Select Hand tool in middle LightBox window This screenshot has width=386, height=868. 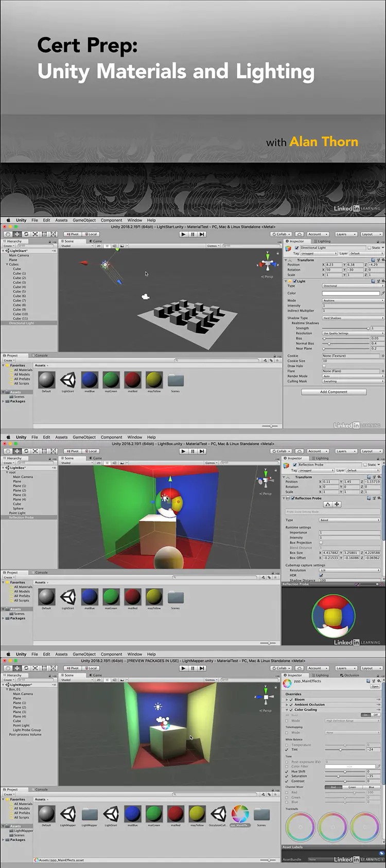(8, 451)
